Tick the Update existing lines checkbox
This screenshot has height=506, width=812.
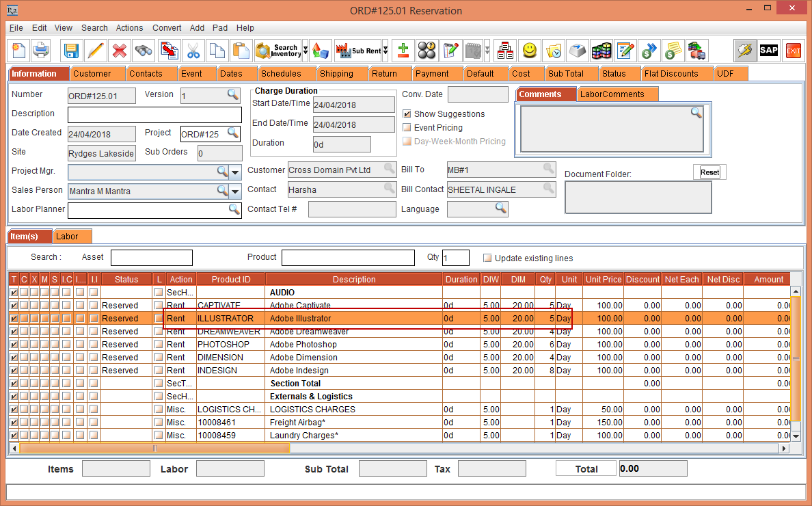click(487, 258)
